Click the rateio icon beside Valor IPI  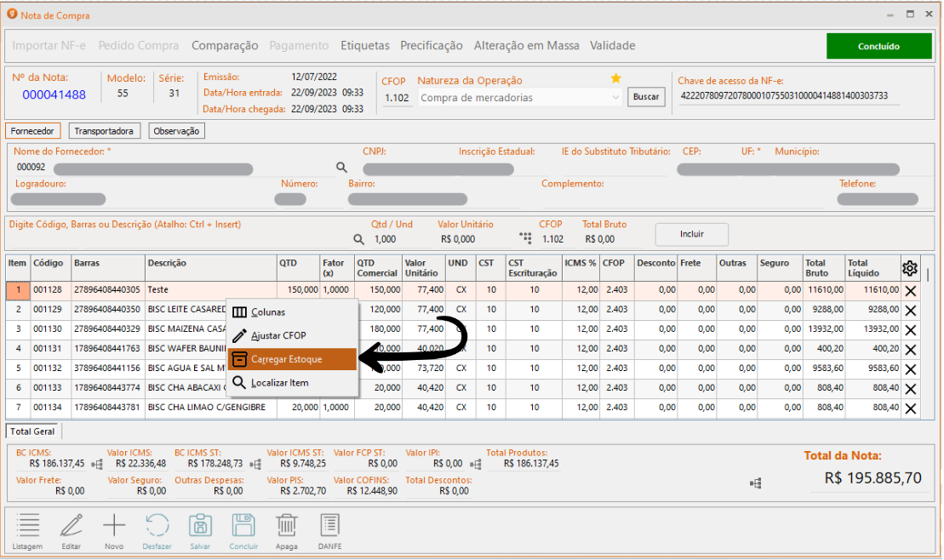[x=476, y=465]
